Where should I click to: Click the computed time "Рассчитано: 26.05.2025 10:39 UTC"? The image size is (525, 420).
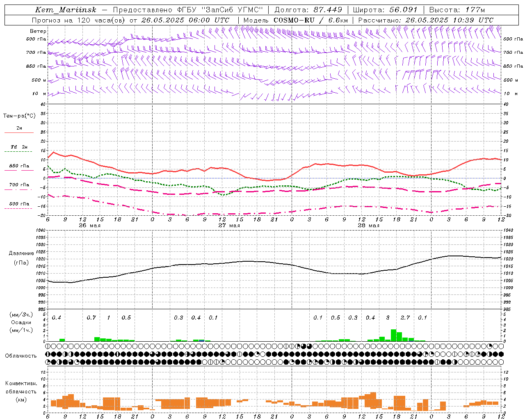click(426, 20)
